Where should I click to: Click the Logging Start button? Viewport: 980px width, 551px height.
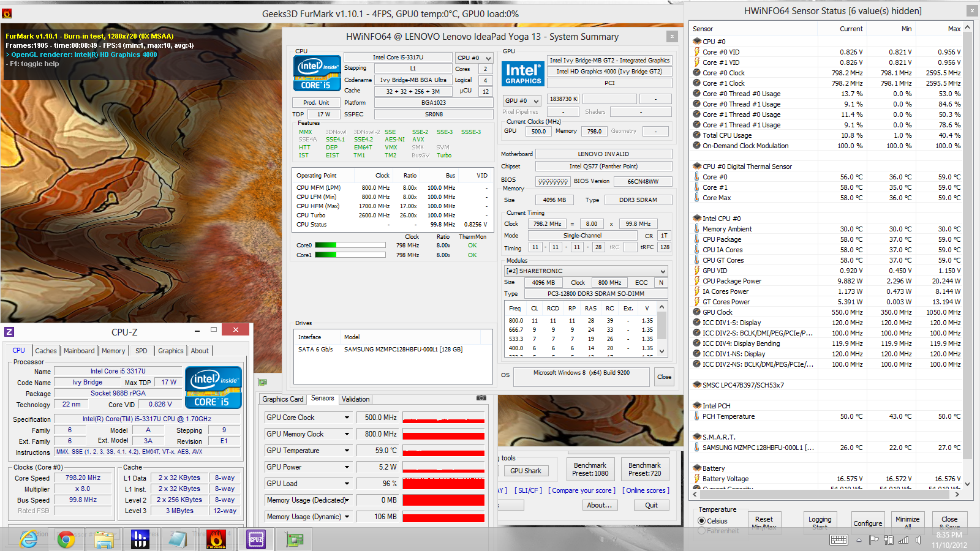click(x=820, y=522)
